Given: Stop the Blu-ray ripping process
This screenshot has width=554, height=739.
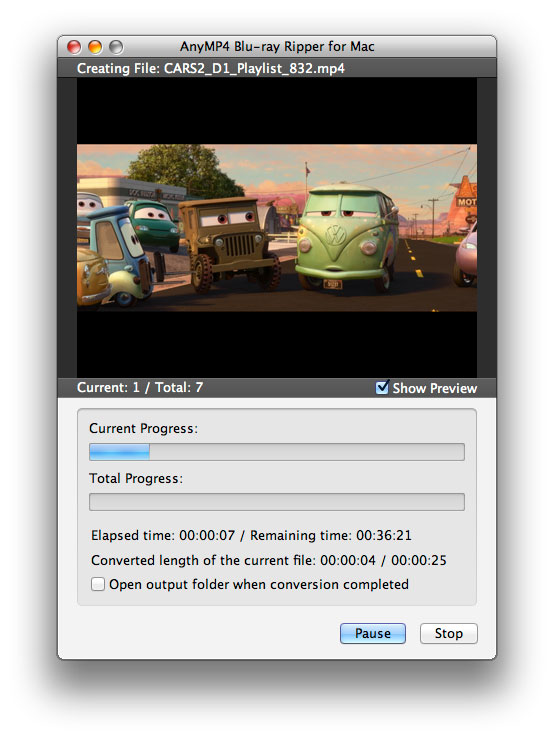Looking at the screenshot, I should [448, 633].
